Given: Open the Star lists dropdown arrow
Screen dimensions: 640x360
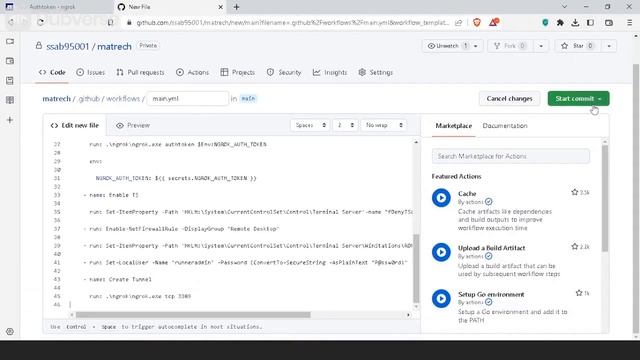Looking at the screenshot, I should (609, 46).
